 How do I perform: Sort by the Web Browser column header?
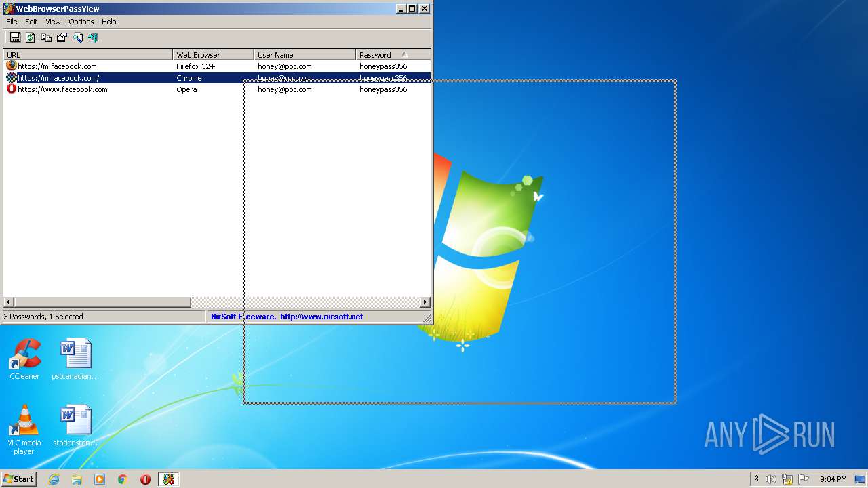tap(214, 54)
